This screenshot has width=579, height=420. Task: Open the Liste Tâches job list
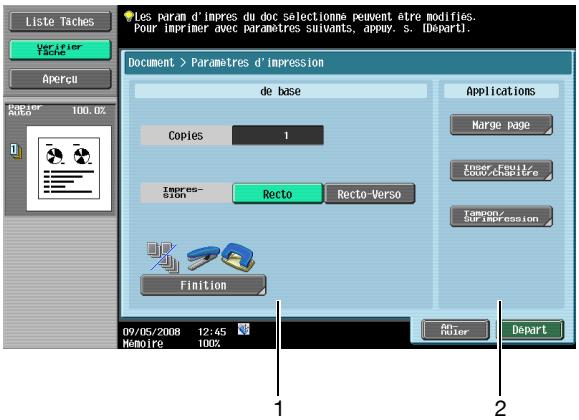coord(60,21)
